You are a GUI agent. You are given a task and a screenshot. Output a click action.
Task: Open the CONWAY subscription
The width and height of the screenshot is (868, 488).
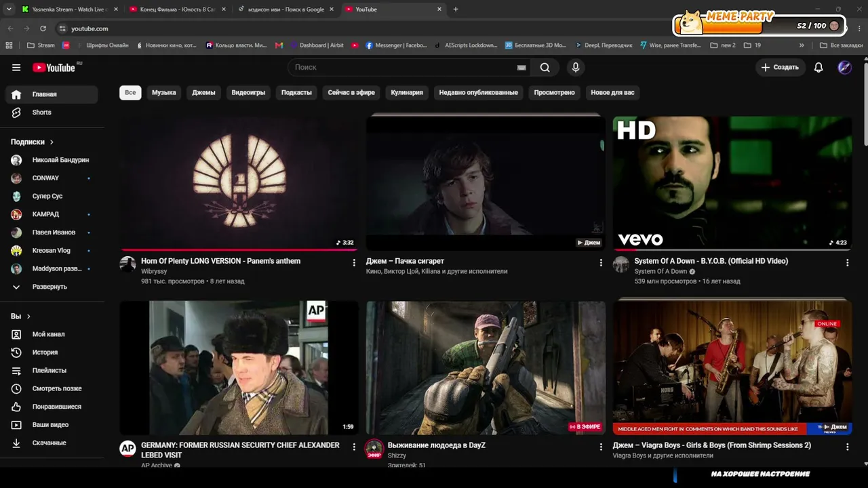pos(52,178)
